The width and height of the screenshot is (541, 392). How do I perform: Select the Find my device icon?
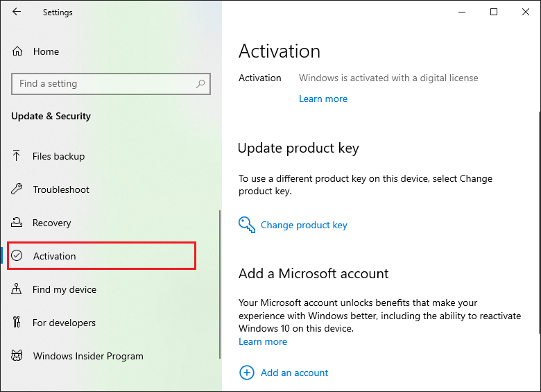point(16,289)
